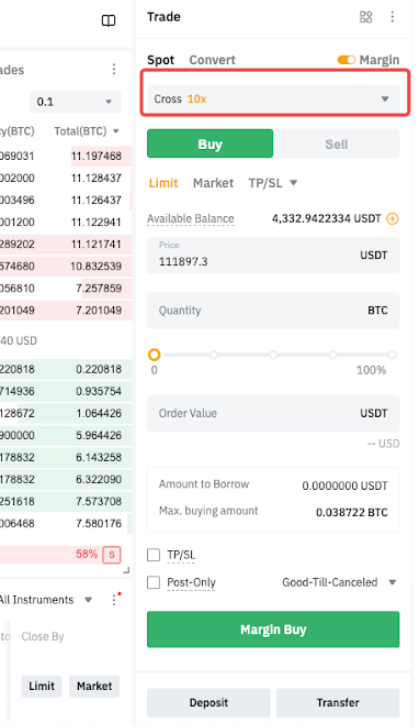The width and height of the screenshot is (417, 727).
Task: Click the order book resize corner icon
Action: pos(127,571)
